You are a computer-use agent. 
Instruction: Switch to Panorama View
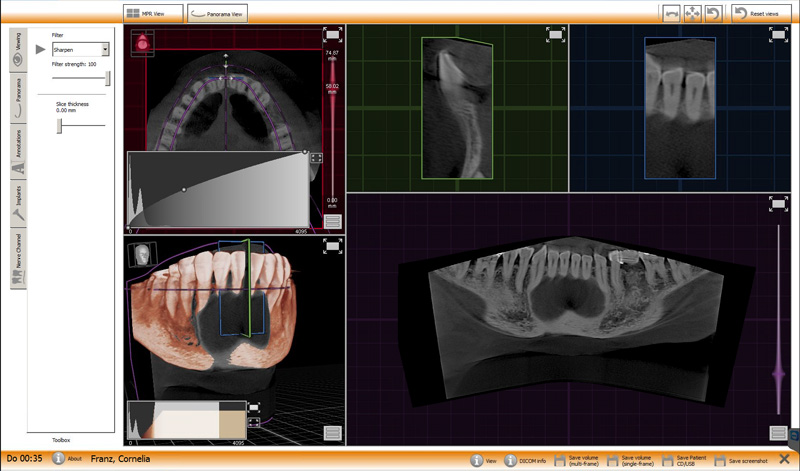(x=217, y=13)
